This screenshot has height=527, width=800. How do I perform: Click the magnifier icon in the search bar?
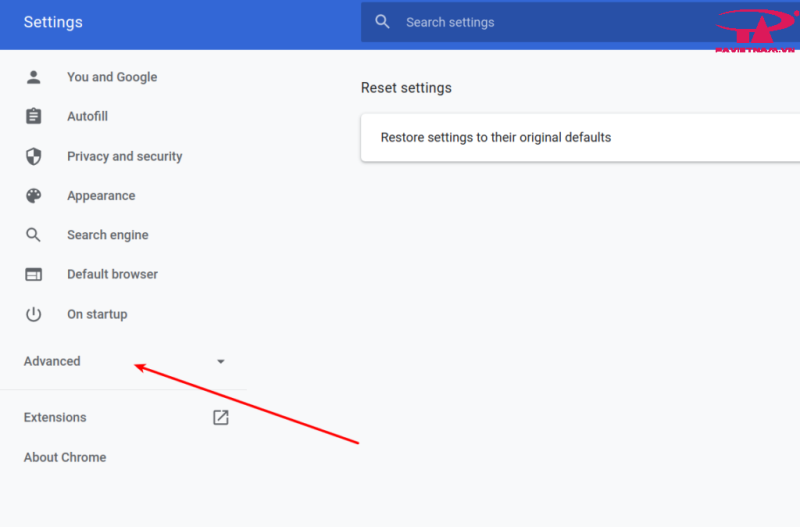coord(382,22)
